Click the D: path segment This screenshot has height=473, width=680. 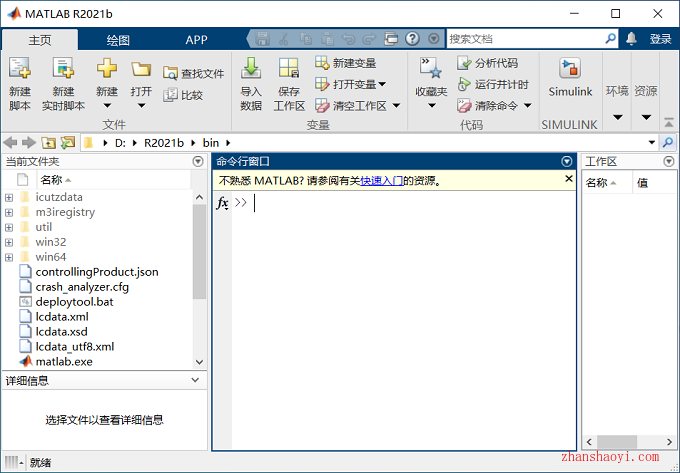(x=120, y=143)
